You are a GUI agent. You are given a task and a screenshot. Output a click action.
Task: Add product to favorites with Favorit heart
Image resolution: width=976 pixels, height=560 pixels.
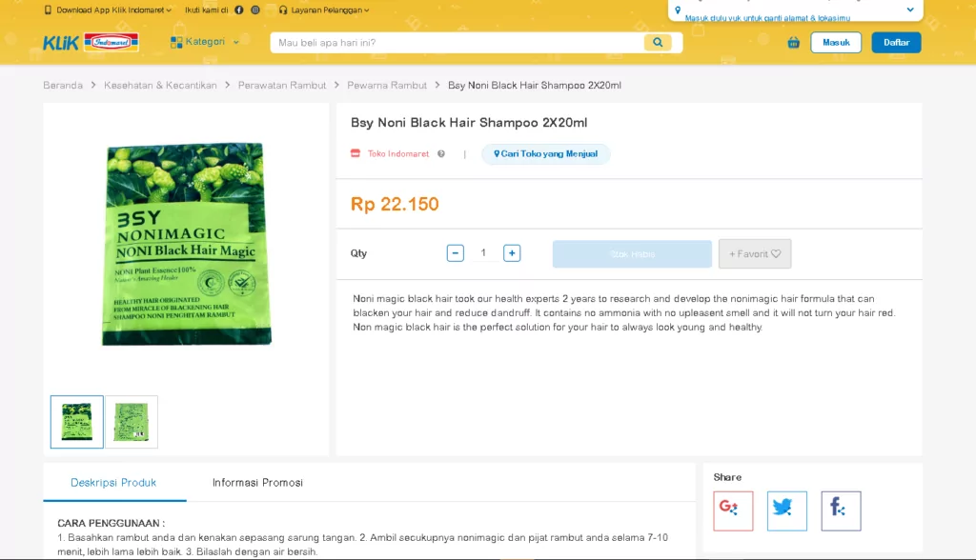755,254
